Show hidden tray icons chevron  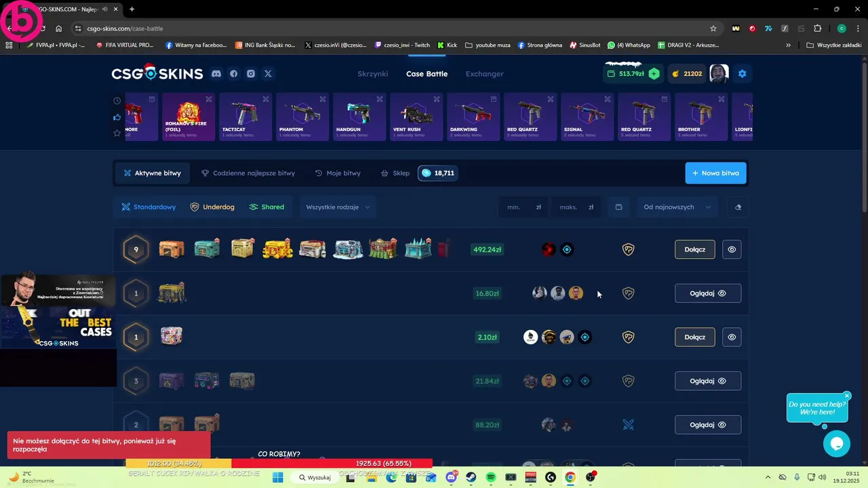point(768,477)
